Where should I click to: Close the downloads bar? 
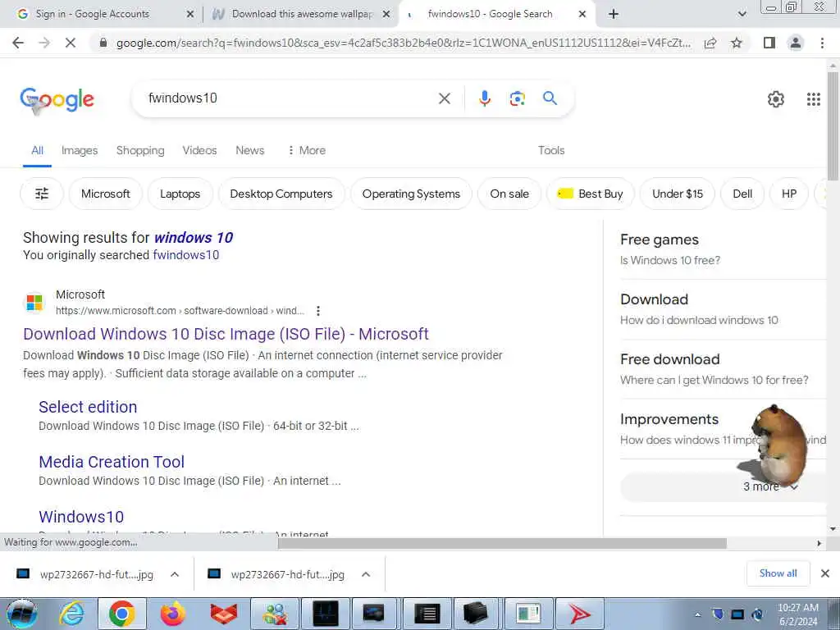tap(825, 573)
